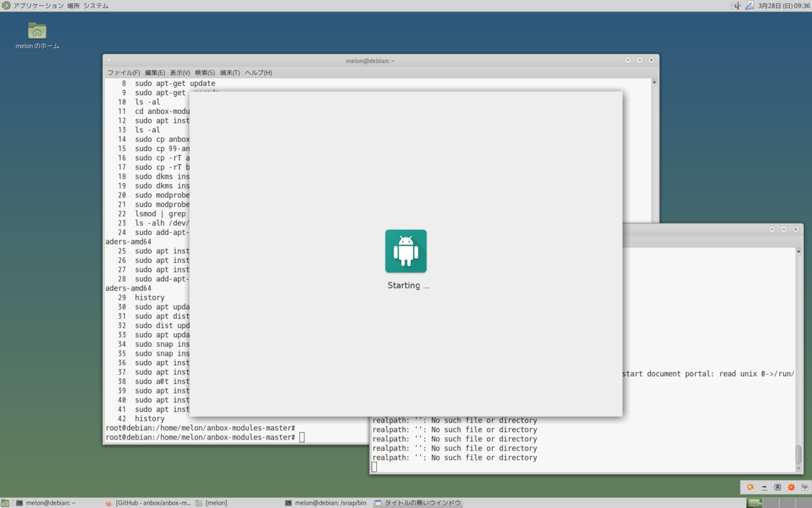Open the 場所 menu in top panel
Image resolution: width=812 pixels, height=508 pixels.
(x=73, y=5)
